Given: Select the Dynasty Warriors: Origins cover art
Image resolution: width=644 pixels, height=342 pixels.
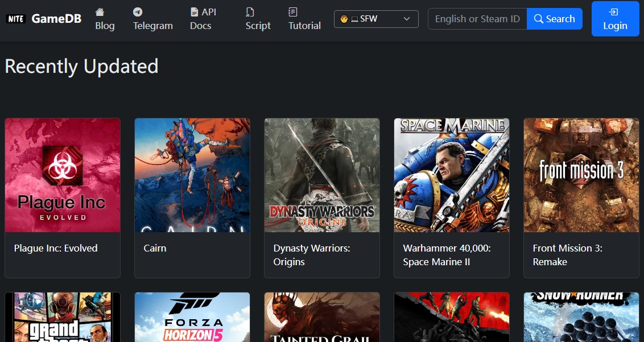Looking at the screenshot, I should coord(322,175).
